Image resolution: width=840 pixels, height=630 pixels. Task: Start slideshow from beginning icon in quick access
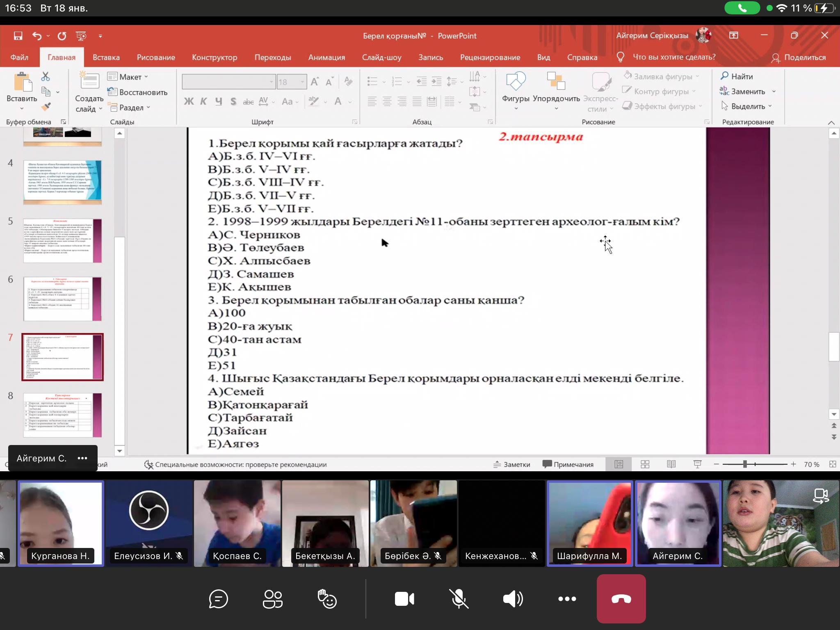[81, 36]
